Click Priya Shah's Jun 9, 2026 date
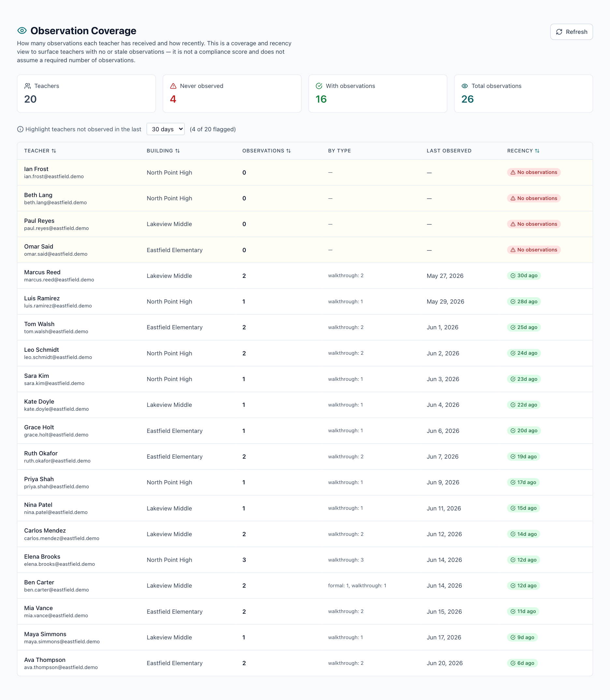610x700 pixels. tap(443, 482)
